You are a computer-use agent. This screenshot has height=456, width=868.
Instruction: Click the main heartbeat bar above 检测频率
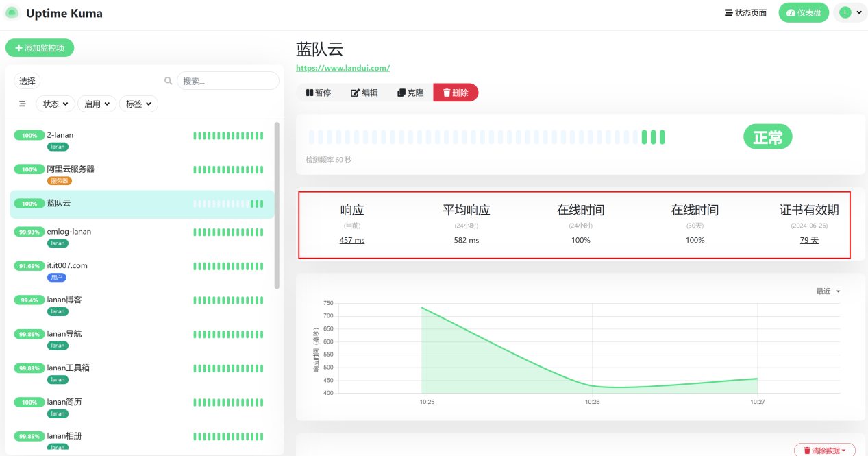(x=486, y=137)
